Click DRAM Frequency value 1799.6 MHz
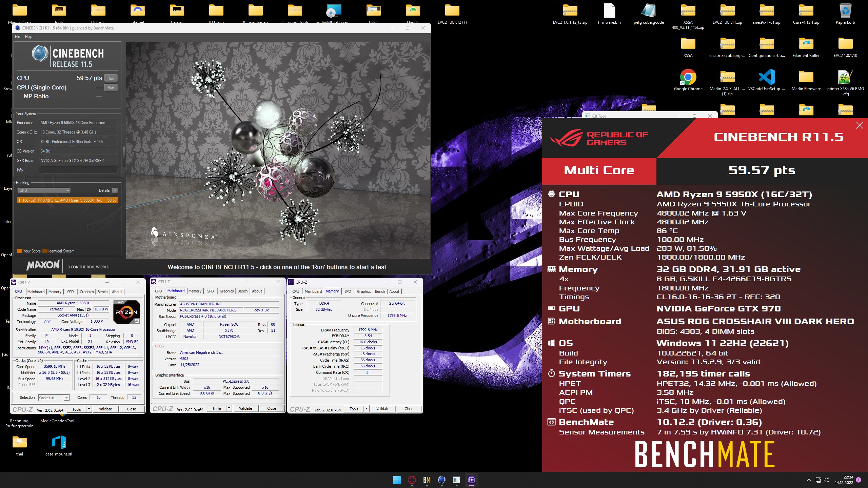Screen dimensions: 868x488 (x=368, y=330)
